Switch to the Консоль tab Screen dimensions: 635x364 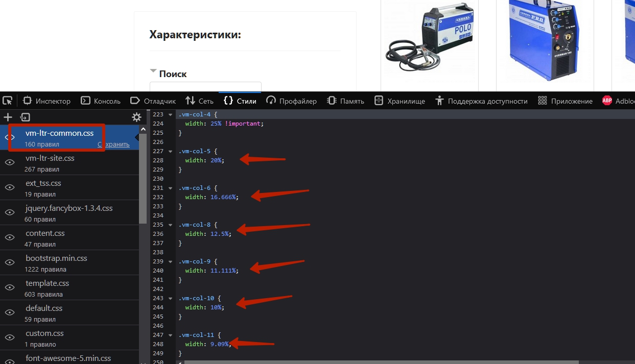101,101
